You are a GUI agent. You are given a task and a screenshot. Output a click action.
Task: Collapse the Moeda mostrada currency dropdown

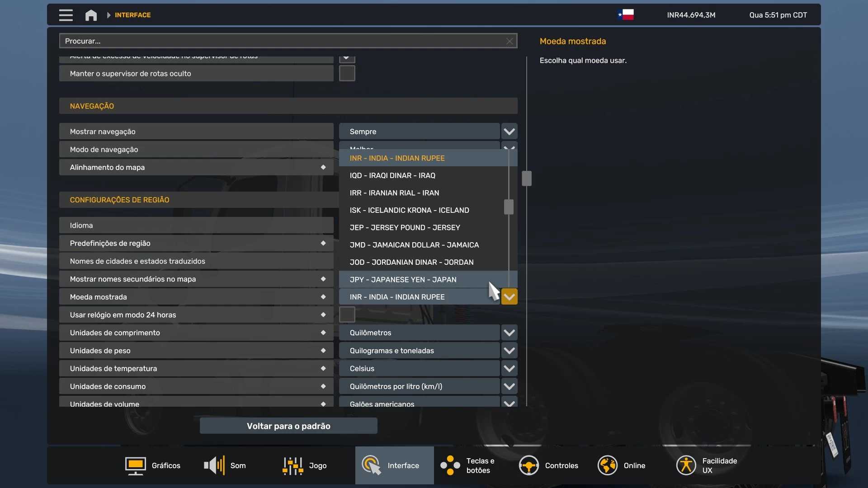pyautogui.click(x=509, y=297)
